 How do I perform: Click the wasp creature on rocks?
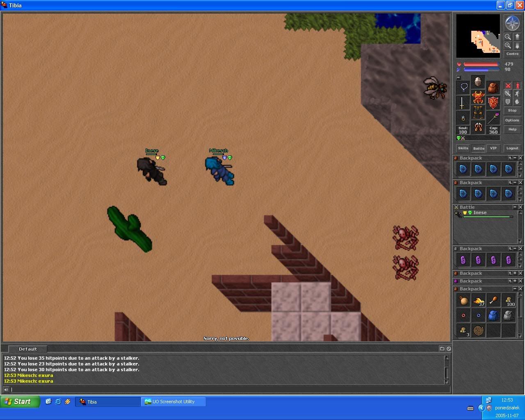pyautogui.click(x=435, y=88)
